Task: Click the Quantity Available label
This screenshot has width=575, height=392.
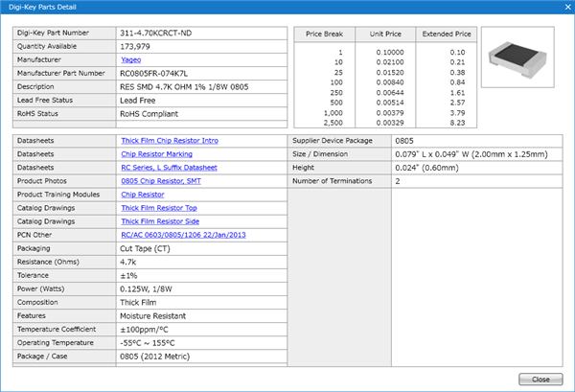Action: point(47,47)
